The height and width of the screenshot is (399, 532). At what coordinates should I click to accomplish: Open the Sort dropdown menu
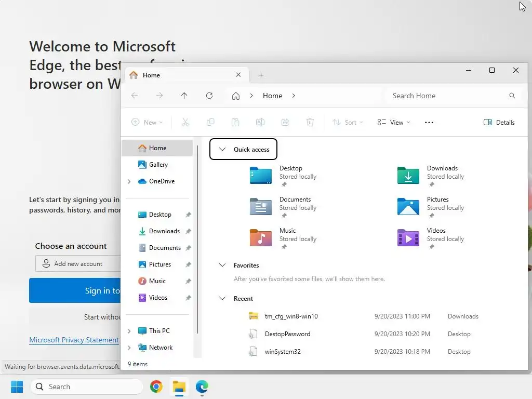(348, 122)
